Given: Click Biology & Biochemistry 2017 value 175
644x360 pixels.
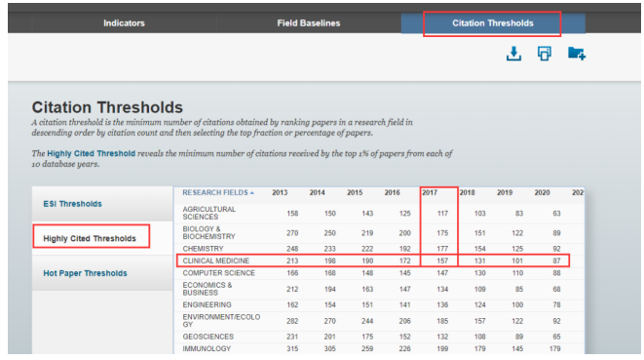Looking at the screenshot, I should pyautogui.click(x=442, y=233).
